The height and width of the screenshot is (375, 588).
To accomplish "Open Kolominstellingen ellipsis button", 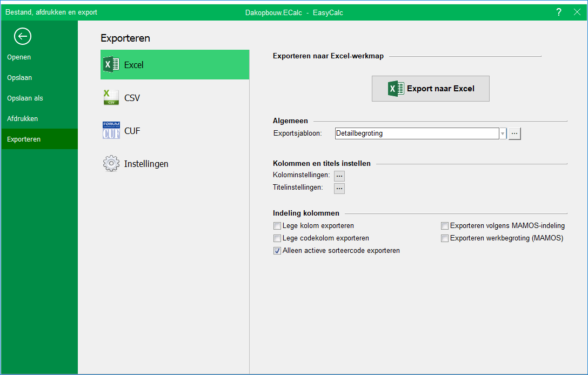I will tap(339, 176).
